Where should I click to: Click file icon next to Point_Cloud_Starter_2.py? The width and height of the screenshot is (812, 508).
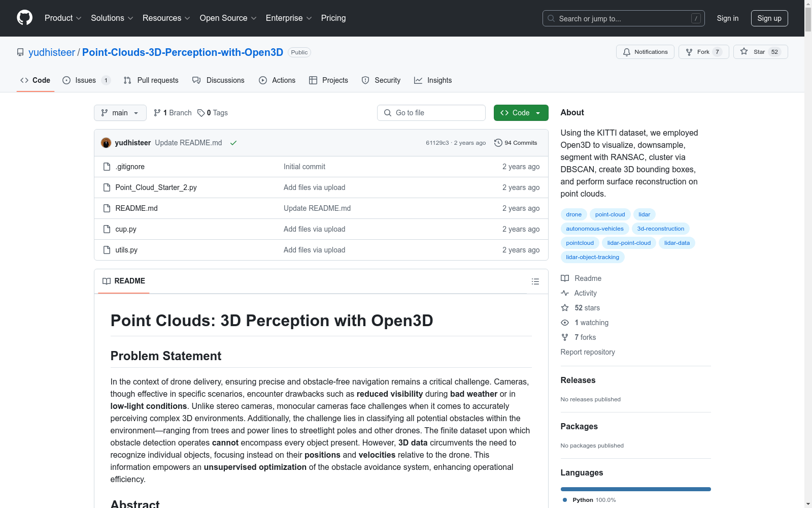(107, 187)
